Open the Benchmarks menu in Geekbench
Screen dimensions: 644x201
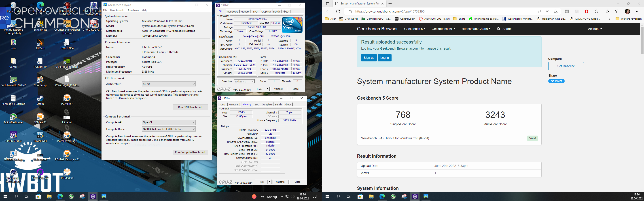click(x=117, y=10)
